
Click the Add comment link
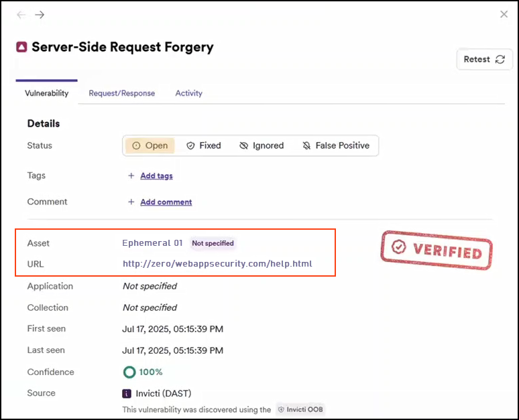166,202
